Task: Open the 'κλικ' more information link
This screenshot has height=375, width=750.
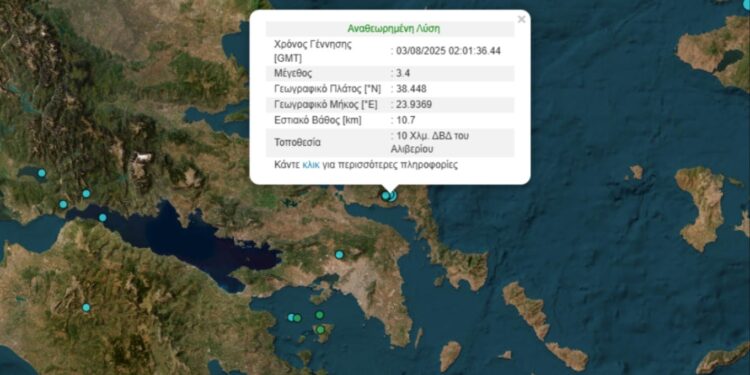Action: 310,165
